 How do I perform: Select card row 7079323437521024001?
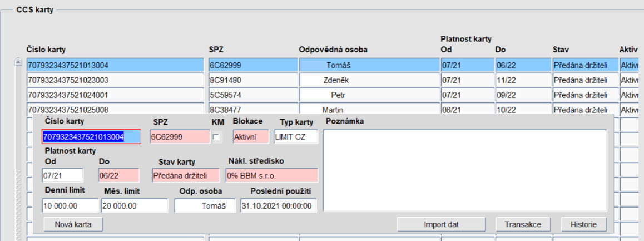click(116, 95)
